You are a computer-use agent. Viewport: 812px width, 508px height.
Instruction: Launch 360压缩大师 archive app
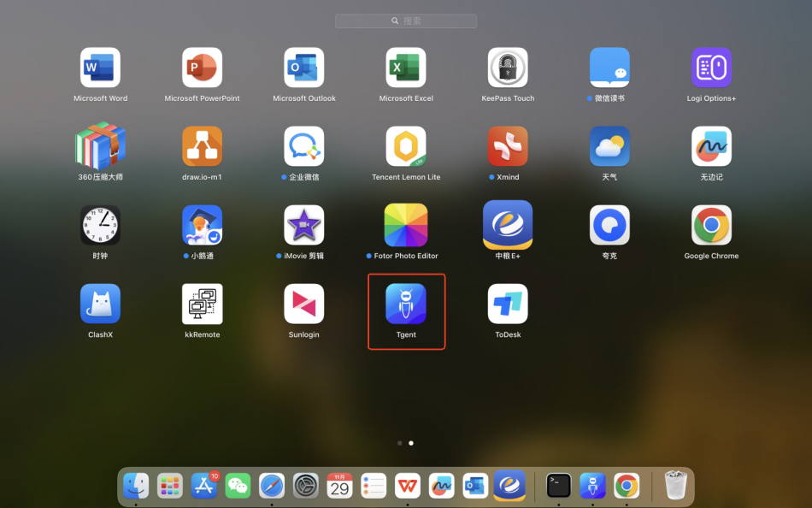click(100, 146)
